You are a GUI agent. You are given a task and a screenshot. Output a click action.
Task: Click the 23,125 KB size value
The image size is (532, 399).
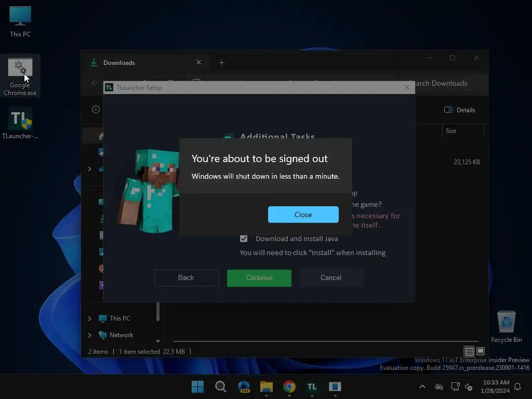(467, 162)
